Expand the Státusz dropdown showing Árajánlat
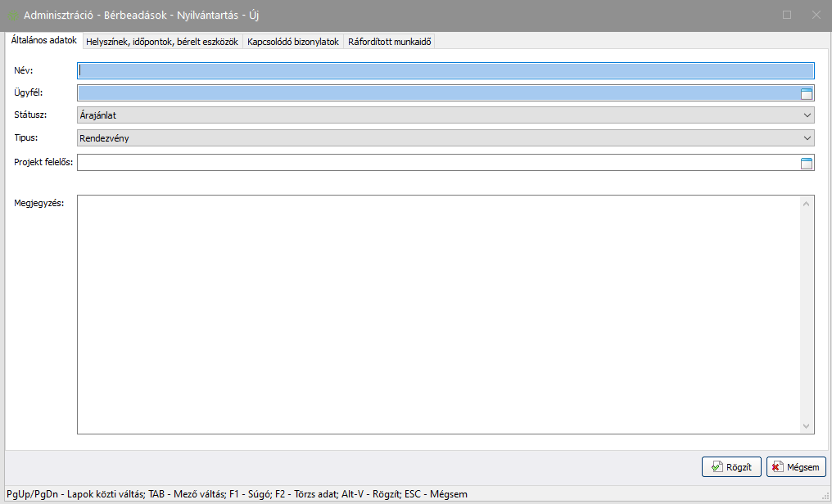The width and height of the screenshot is (832, 504). point(807,116)
